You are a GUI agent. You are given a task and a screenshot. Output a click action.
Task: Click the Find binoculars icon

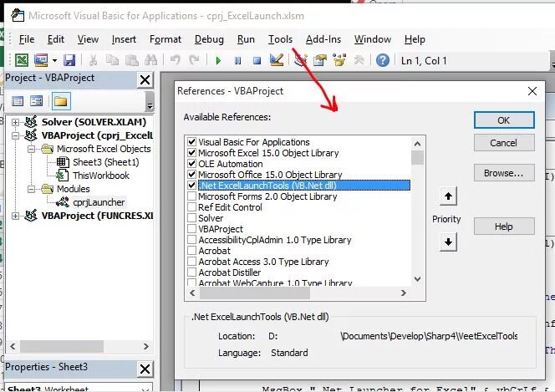pyautogui.click(x=151, y=60)
